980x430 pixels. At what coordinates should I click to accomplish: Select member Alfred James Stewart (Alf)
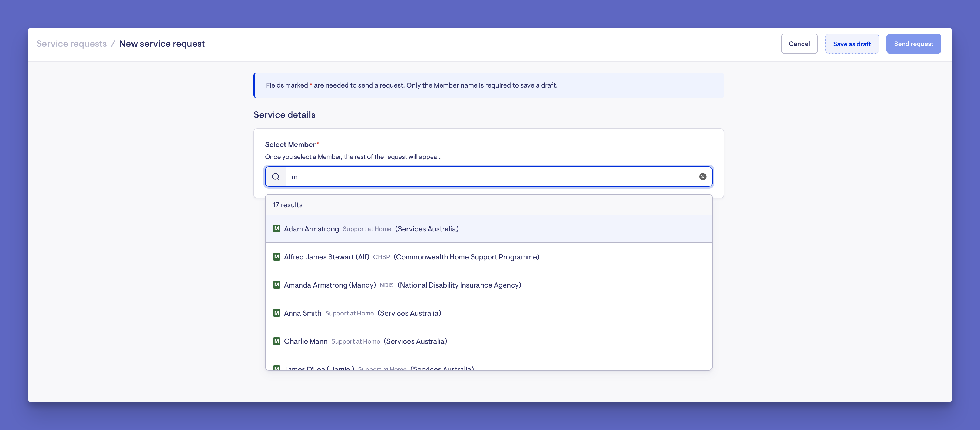[x=488, y=257]
